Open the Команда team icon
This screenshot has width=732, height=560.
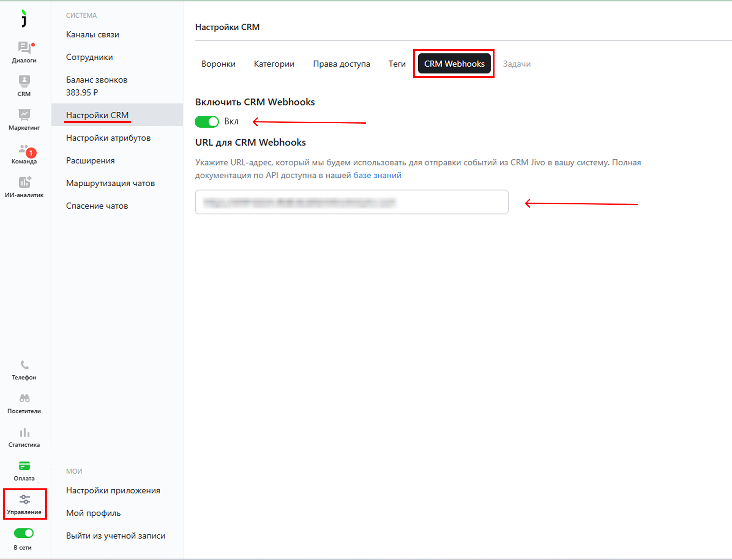coord(24,150)
